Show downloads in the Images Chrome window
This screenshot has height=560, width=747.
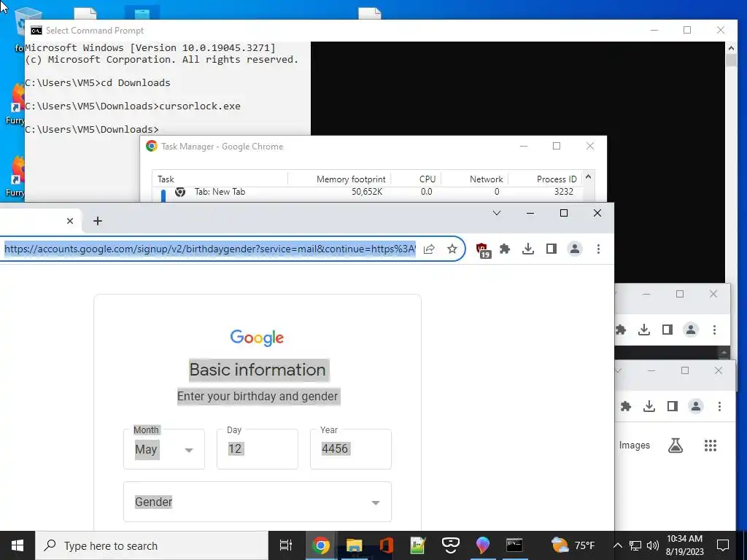click(x=649, y=406)
